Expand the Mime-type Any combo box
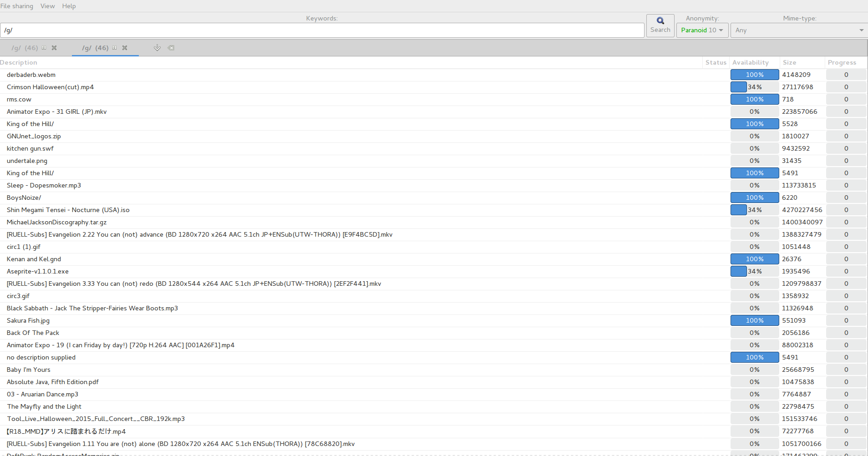The image size is (868, 456). [799, 30]
